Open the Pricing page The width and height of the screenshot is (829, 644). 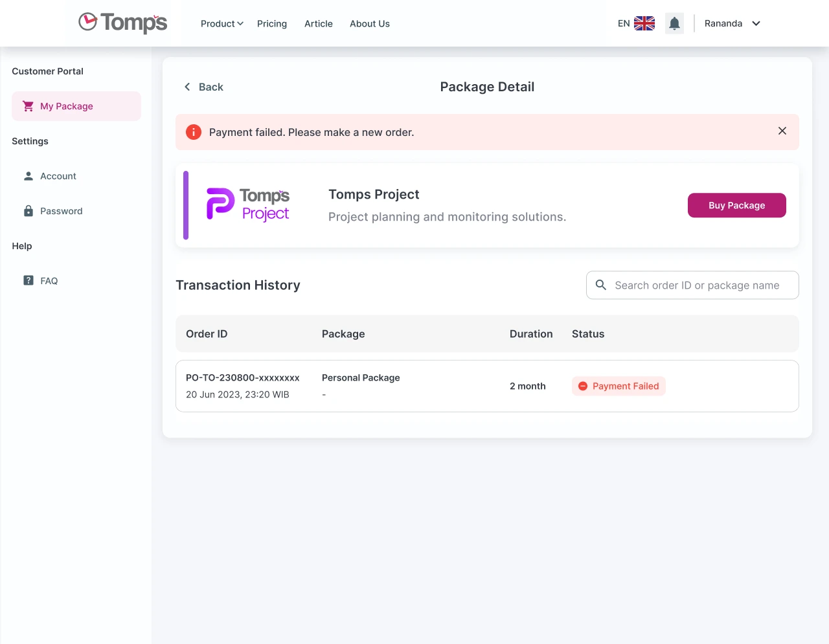tap(272, 23)
